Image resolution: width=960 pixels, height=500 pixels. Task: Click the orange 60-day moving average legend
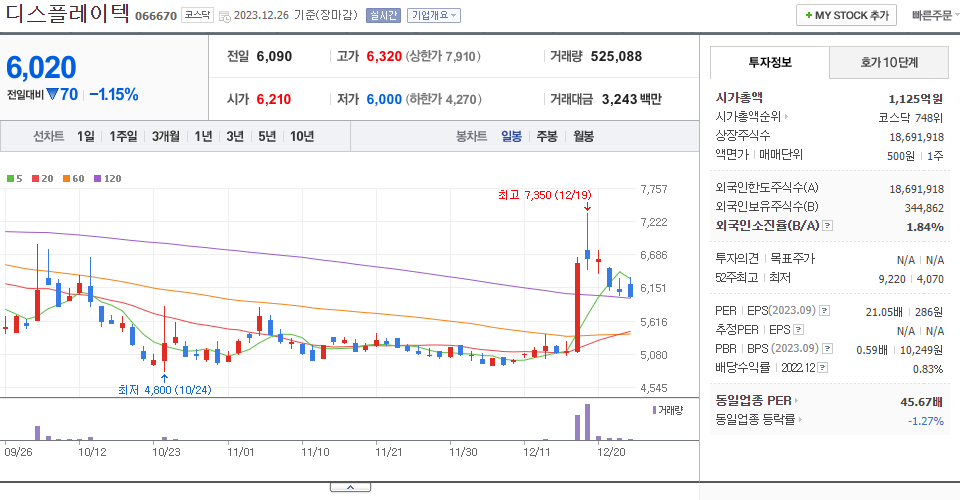pos(73,179)
